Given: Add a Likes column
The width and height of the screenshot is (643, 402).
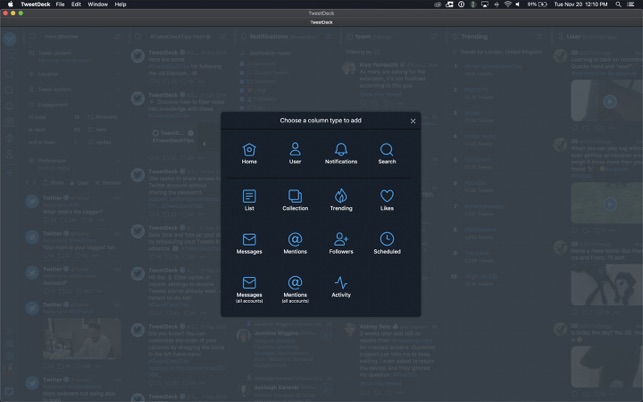Looking at the screenshot, I should tap(387, 200).
